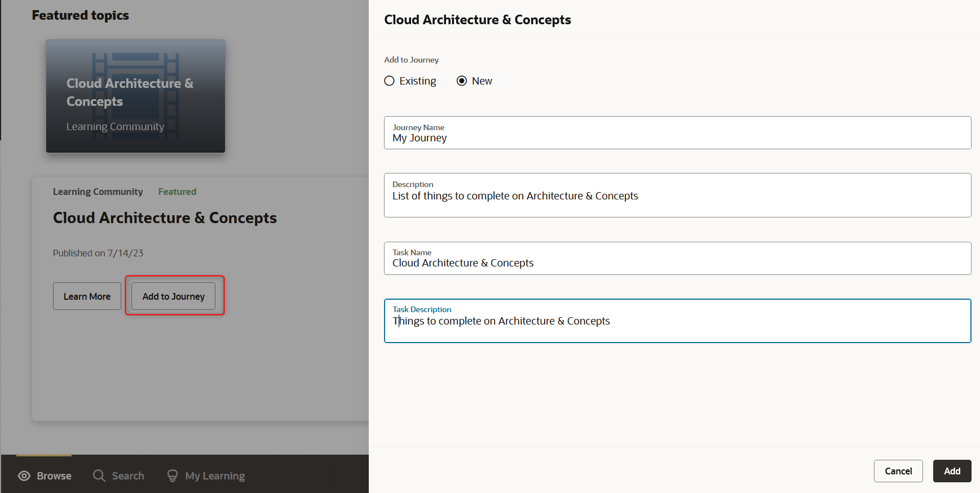The width and height of the screenshot is (980, 493).
Task: Open the My Learning tab
Action: pos(206,476)
